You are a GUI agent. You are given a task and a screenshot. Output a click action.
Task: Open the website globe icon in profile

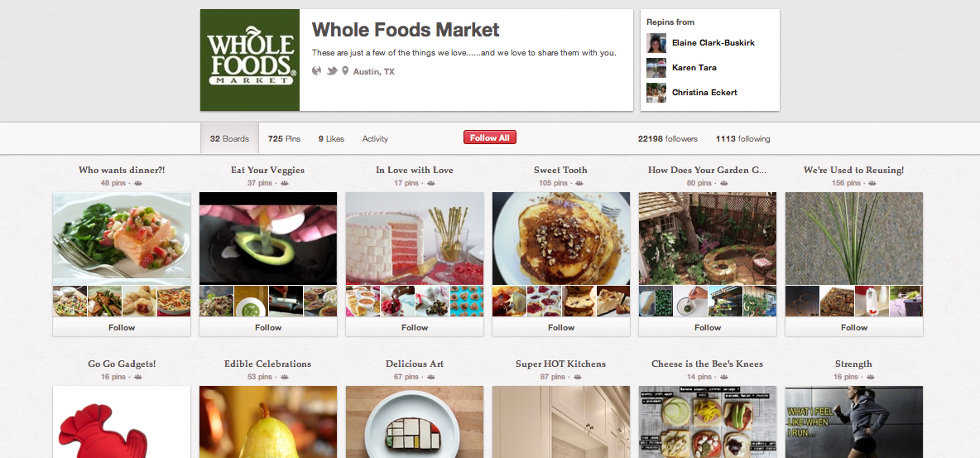(316, 70)
